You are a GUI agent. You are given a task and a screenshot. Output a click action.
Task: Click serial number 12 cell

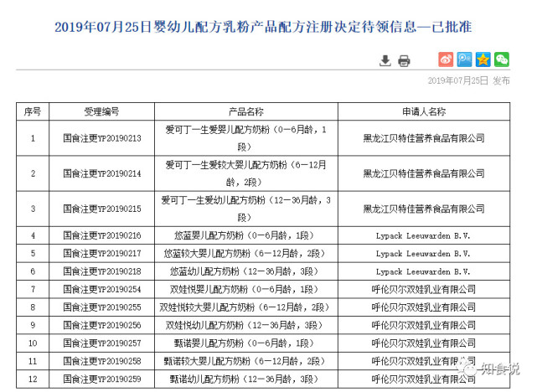tap(33, 379)
